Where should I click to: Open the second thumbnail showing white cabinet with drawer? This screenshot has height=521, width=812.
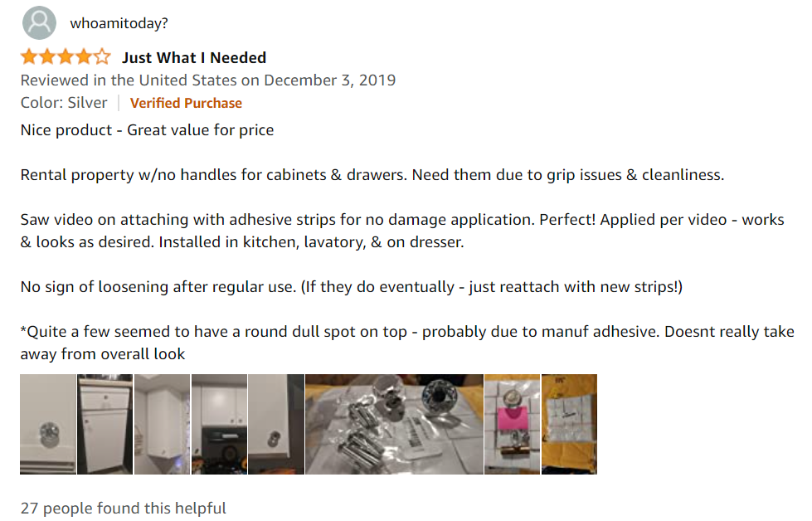click(x=105, y=424)
